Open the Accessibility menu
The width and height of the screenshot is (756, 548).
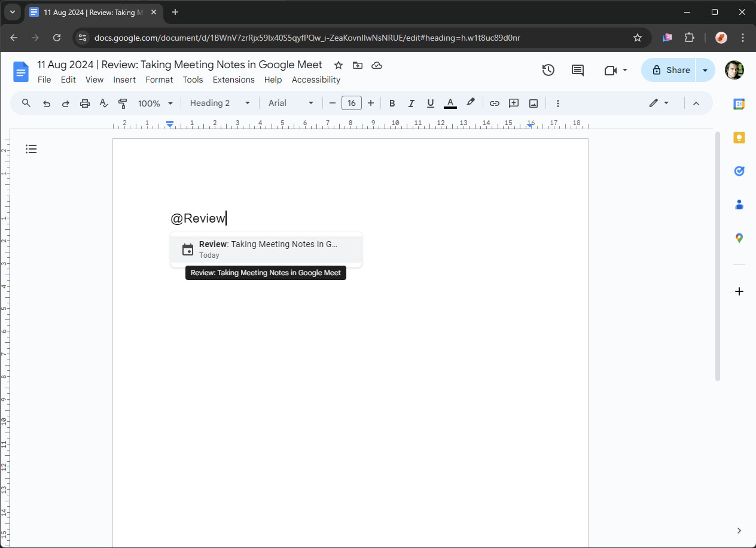coord(316,80)
